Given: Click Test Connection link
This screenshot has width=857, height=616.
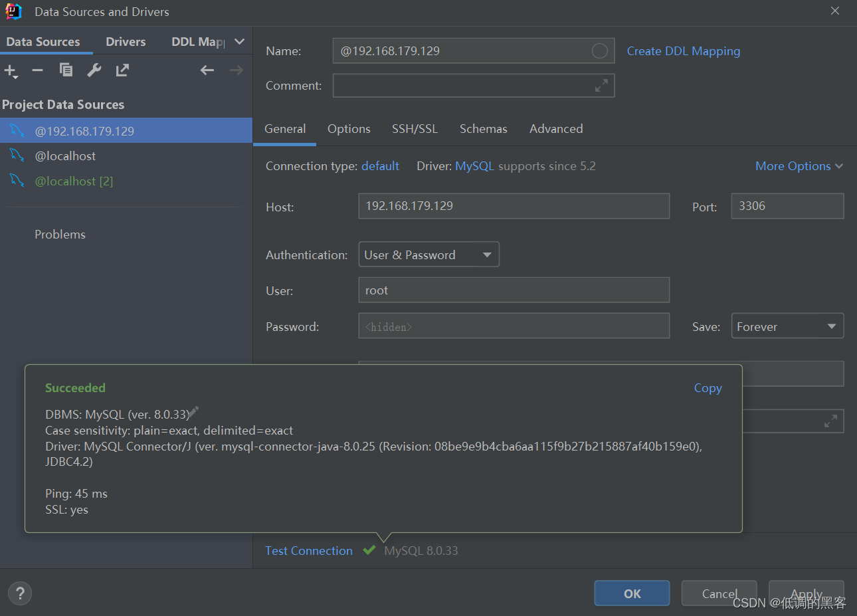Looking at the screenshot, I should (309, 551).
